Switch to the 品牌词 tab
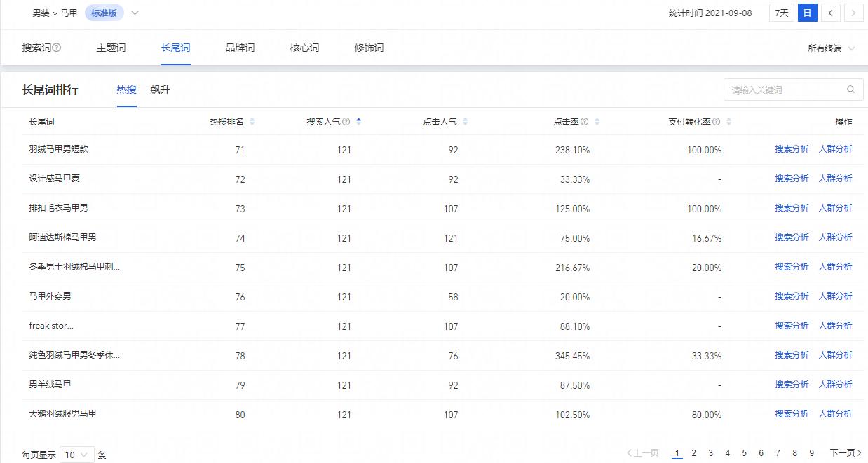This screenshot has width=868, height=463. (x=240, y=48)
